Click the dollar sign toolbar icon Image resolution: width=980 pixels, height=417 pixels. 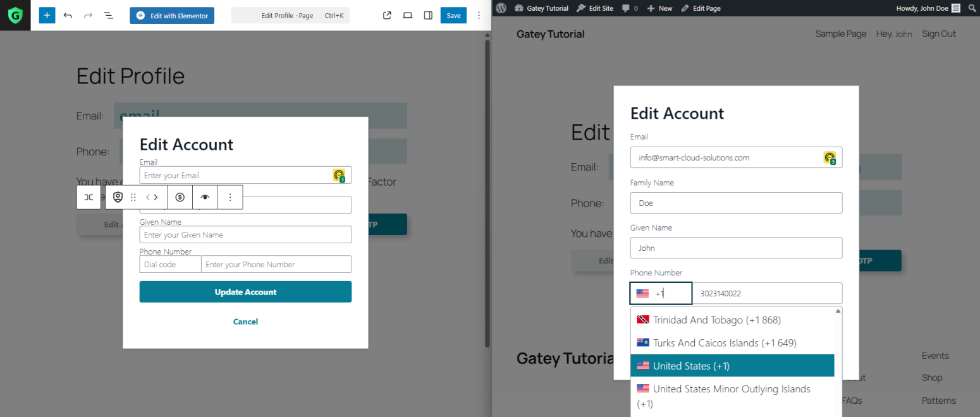[x=180, y=197]
